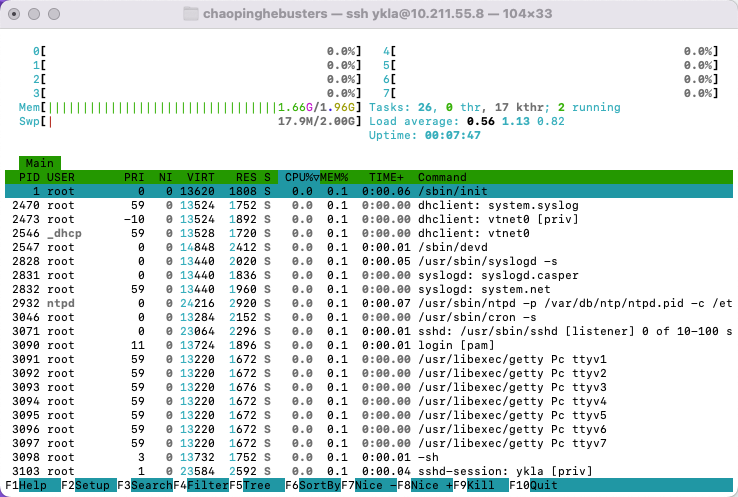Sort by the Command column header
This screenshot has width=738, height=497.
click(x=442, y=177)
